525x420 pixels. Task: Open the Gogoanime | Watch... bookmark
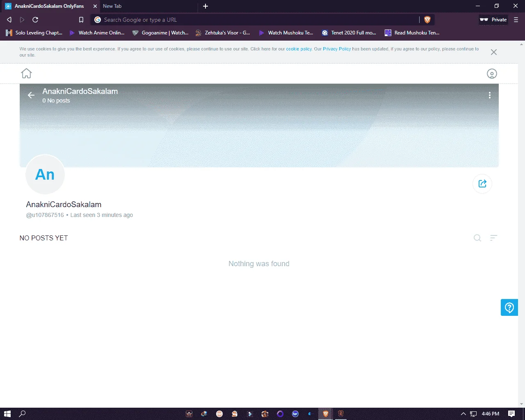coord(160,33)
